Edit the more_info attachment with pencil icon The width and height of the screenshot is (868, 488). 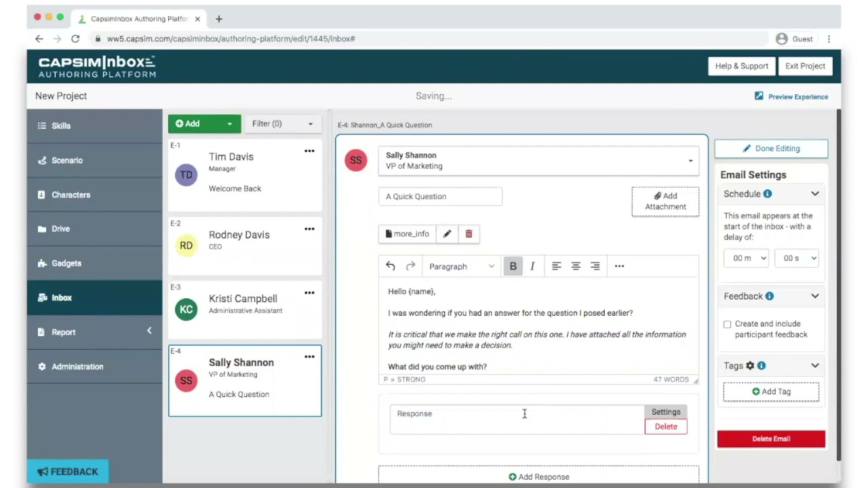coord(447,234)
